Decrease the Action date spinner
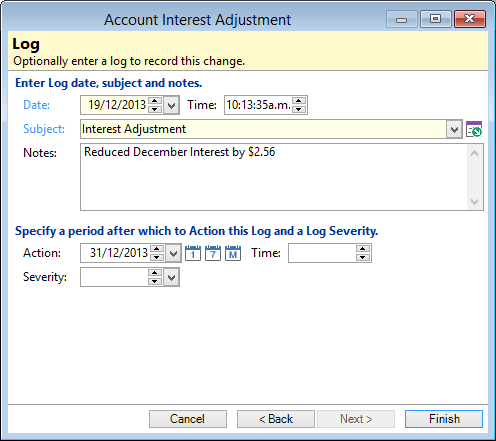Screen dimensions: 496x441 [157, 257]
